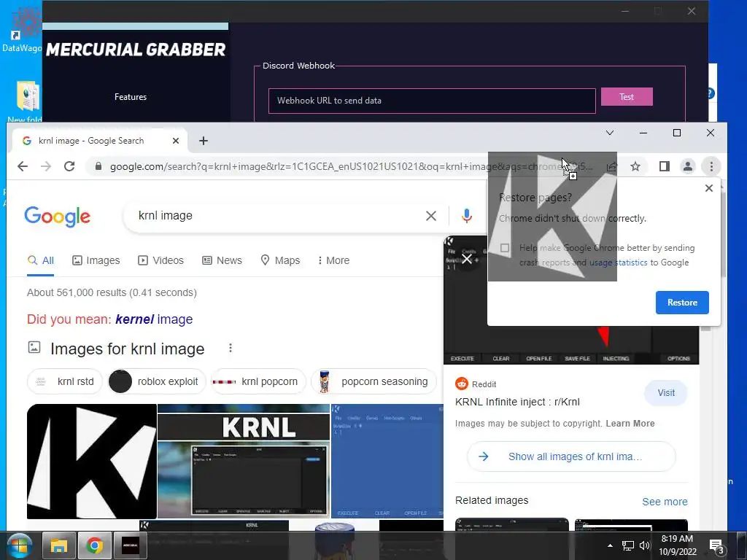Click the Google search text field
The width and height of the screenshot is (747, 560).
276,216
